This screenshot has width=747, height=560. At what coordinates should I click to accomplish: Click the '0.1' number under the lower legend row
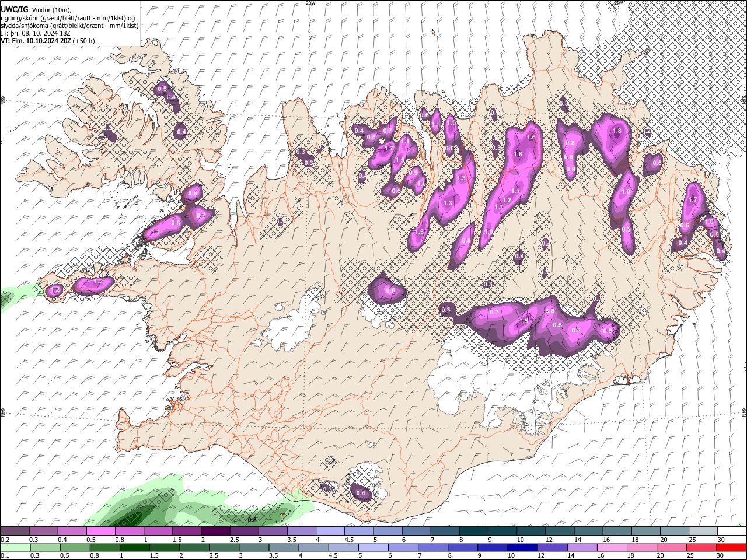coord(5,556)
